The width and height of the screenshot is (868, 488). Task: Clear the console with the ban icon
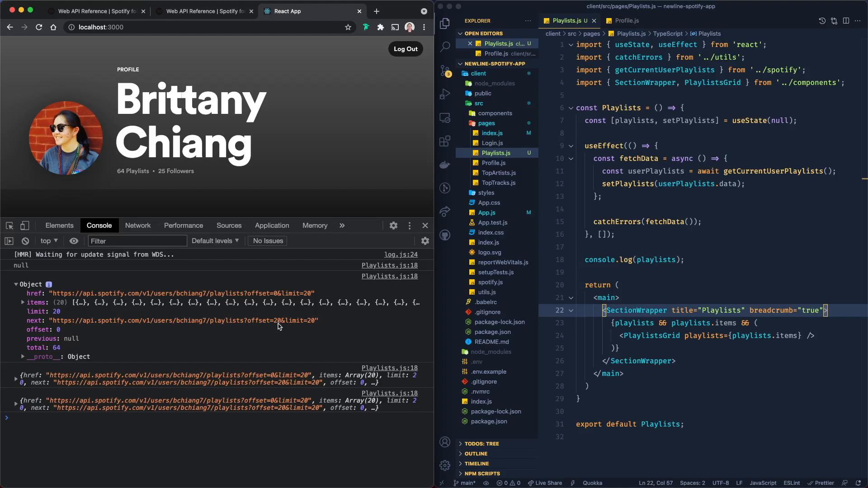pos(25,241)
